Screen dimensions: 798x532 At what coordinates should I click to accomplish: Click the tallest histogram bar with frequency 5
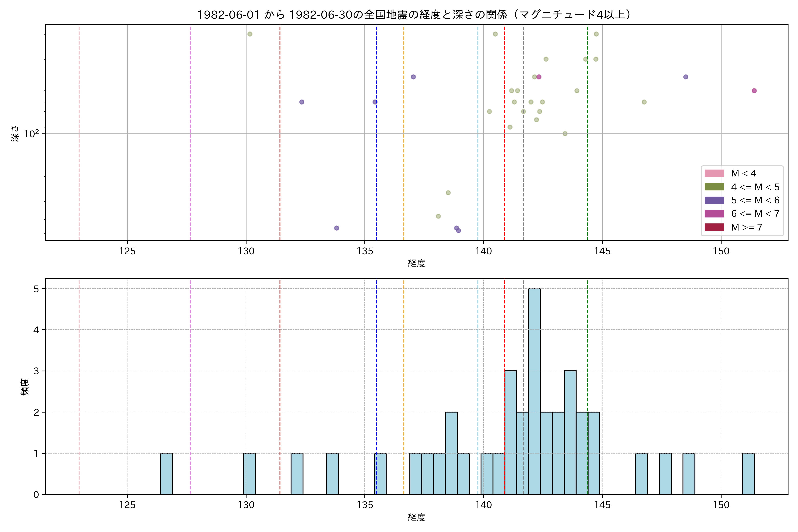(x=534, y=391)
